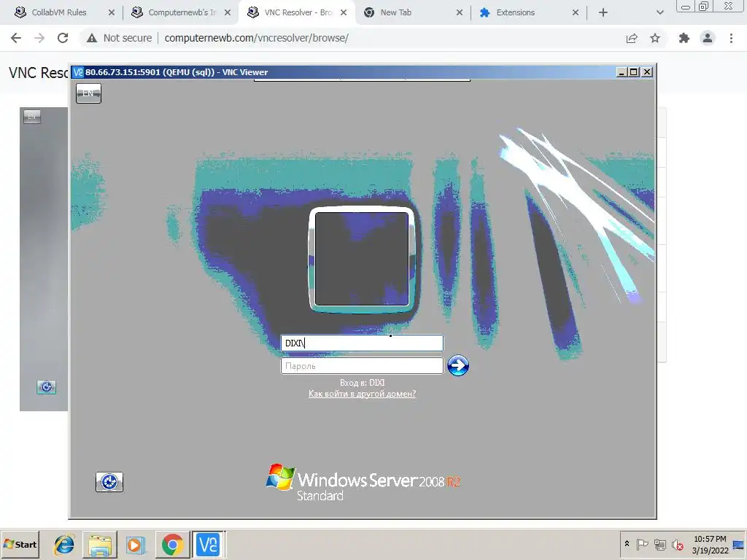Click the Ease of Access icon in background thumbnail
This screenshot has height=560, width=747.
(x=46, y=387)
